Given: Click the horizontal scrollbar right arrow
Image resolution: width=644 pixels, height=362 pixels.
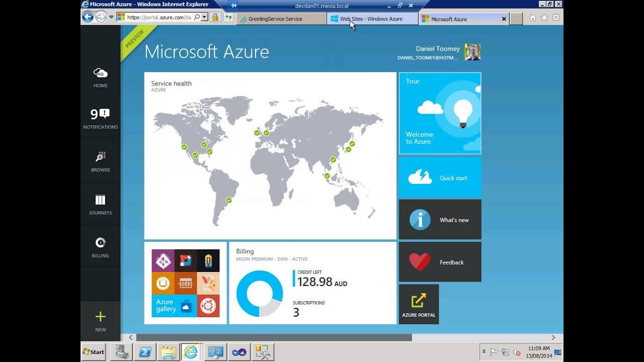Looking at the screenshot, I should tap(553, 337).
